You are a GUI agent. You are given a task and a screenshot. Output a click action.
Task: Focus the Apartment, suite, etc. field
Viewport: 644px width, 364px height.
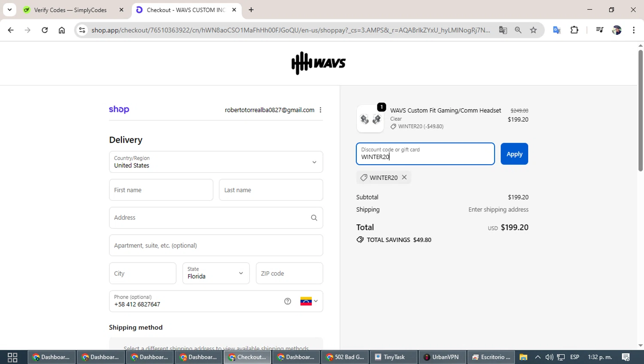[x=216, y=245]
